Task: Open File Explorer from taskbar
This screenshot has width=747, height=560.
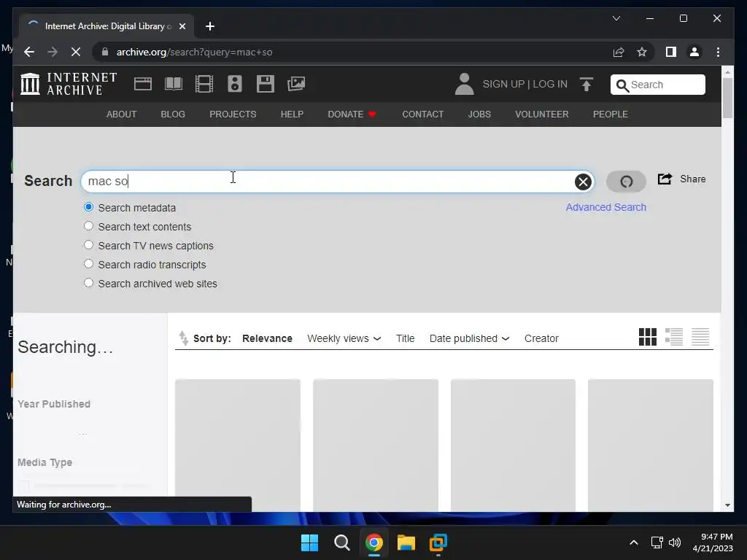Action: [406, 542]
